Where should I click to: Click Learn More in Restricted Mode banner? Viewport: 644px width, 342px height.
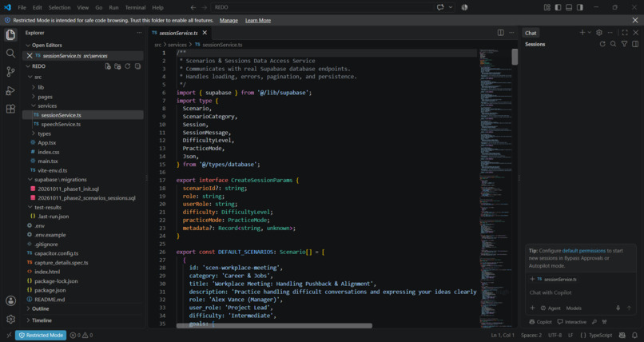pyautogui.click(x=258, y=21)
